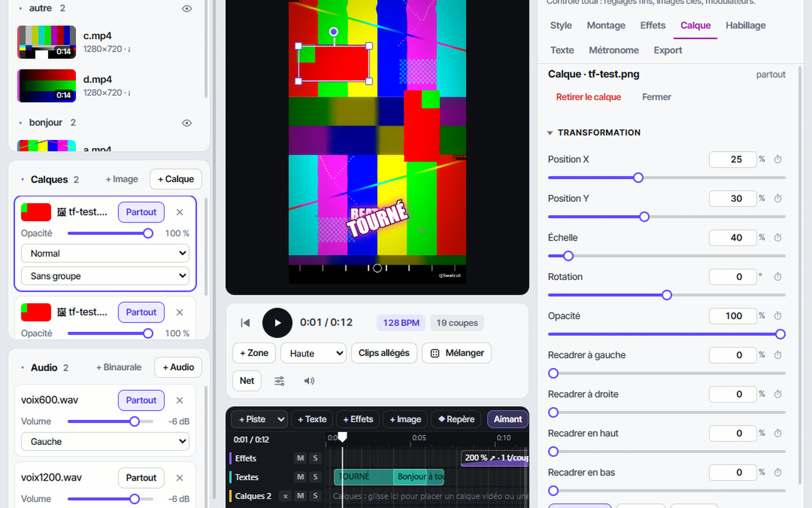Screen dimensions: 812x508
Task: Click Retirer le calque link
Action: (589, 97)
